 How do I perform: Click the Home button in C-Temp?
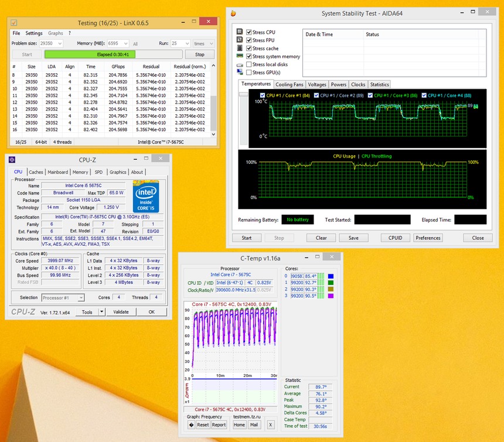pos(239,425)
